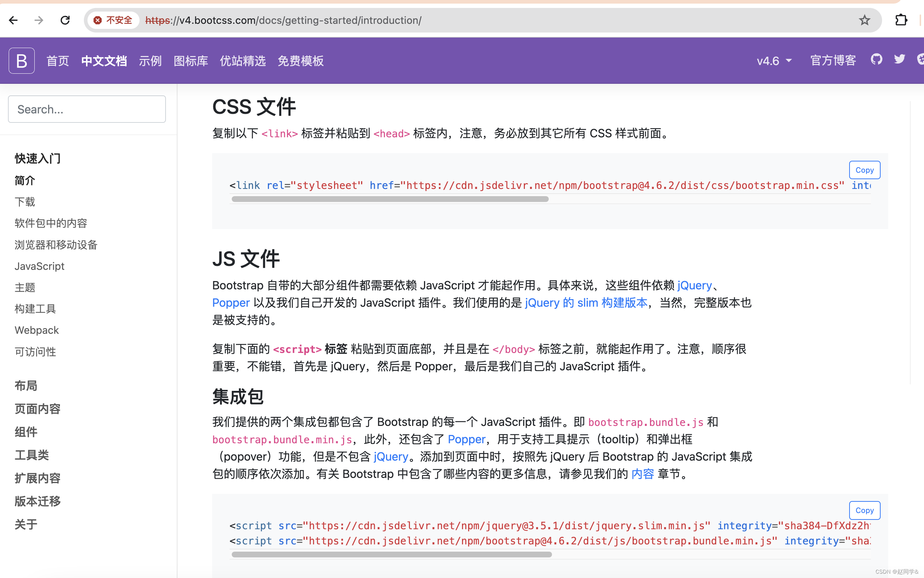Viewport: 924px width, 578px height.
Task: Open the 免费模板 menu item
Action: [301, 61]
